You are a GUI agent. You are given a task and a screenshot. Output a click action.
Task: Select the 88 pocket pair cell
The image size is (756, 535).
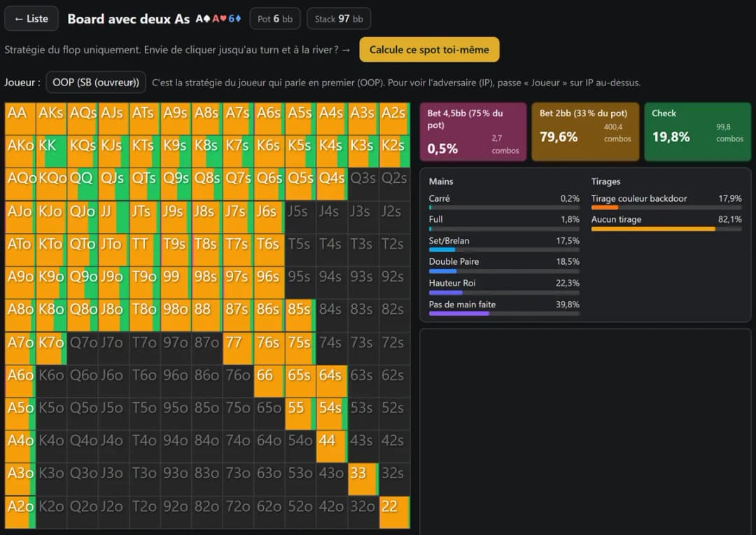(x=206, y=316)
